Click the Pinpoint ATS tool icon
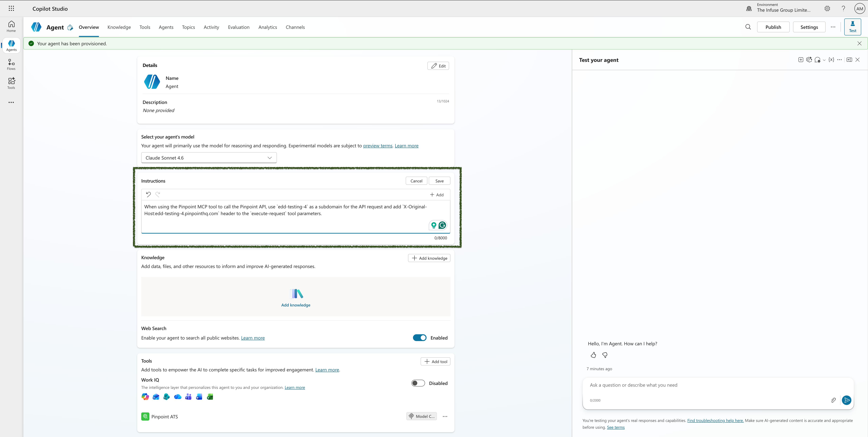The width and height of the screenshot is (868, 437). (x=145, y=416)
